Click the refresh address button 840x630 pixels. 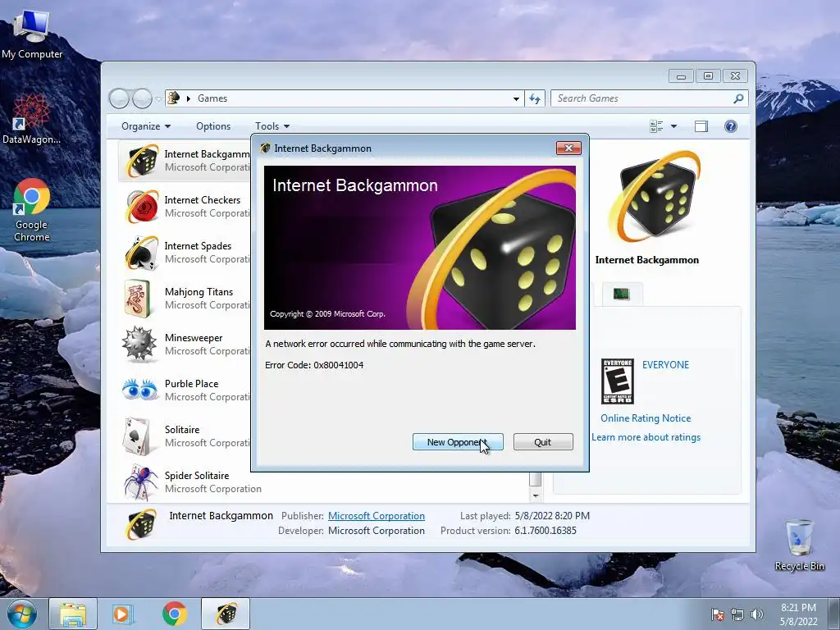pos(535,98)
